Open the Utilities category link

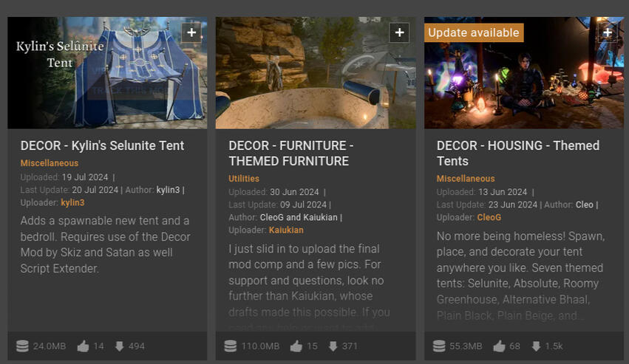[244, 179]
